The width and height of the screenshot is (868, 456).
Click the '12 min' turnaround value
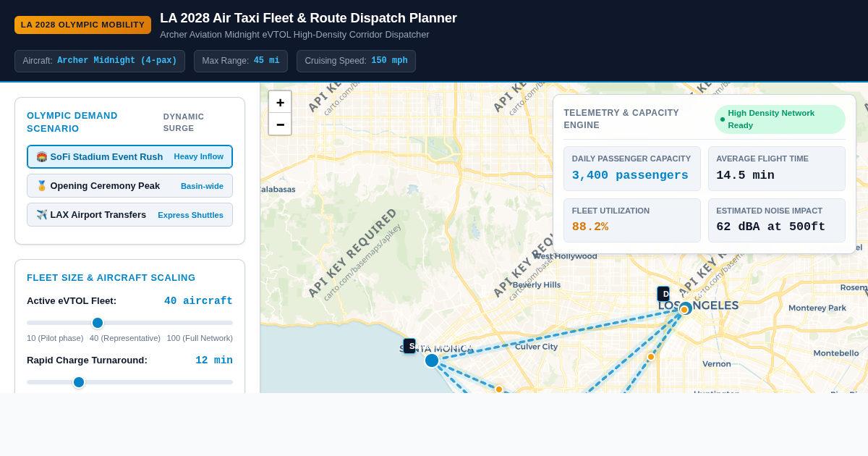pyautogui.click(x=214, y=360)
